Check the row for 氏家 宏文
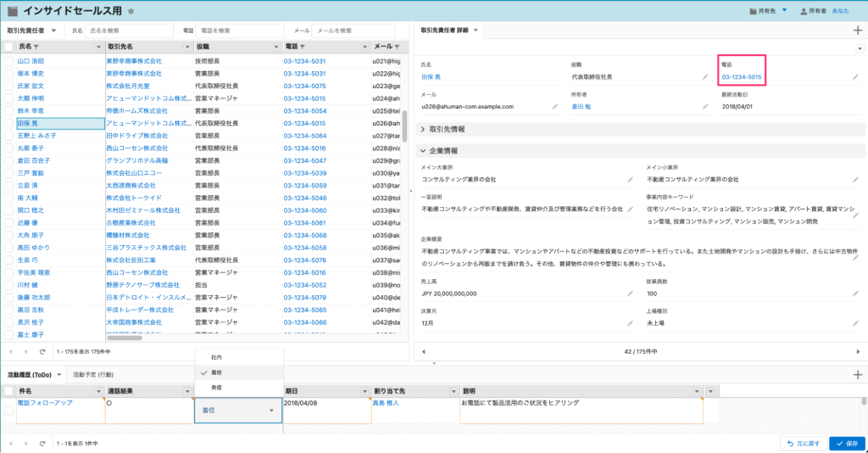 pyautogui.click(x=8, y=86)
